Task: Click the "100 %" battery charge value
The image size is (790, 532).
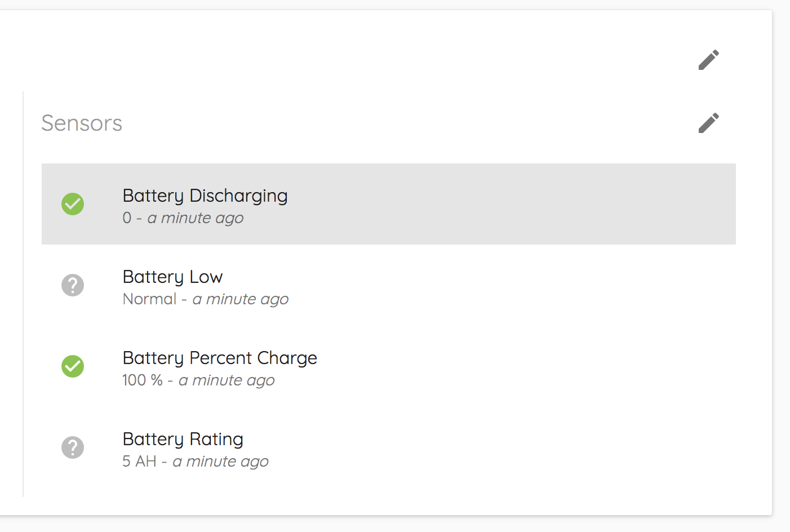Action: point(142,380)
